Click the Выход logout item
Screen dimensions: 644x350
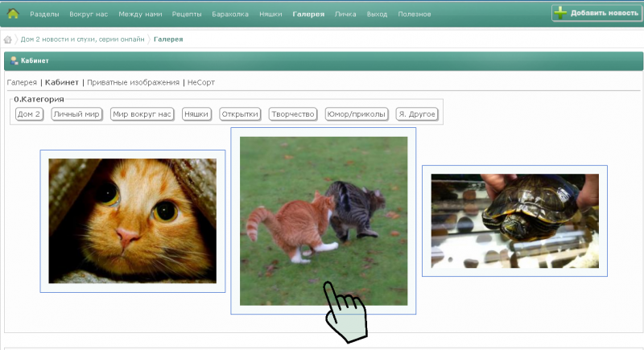pyautogui.click(x=377, y=14)
